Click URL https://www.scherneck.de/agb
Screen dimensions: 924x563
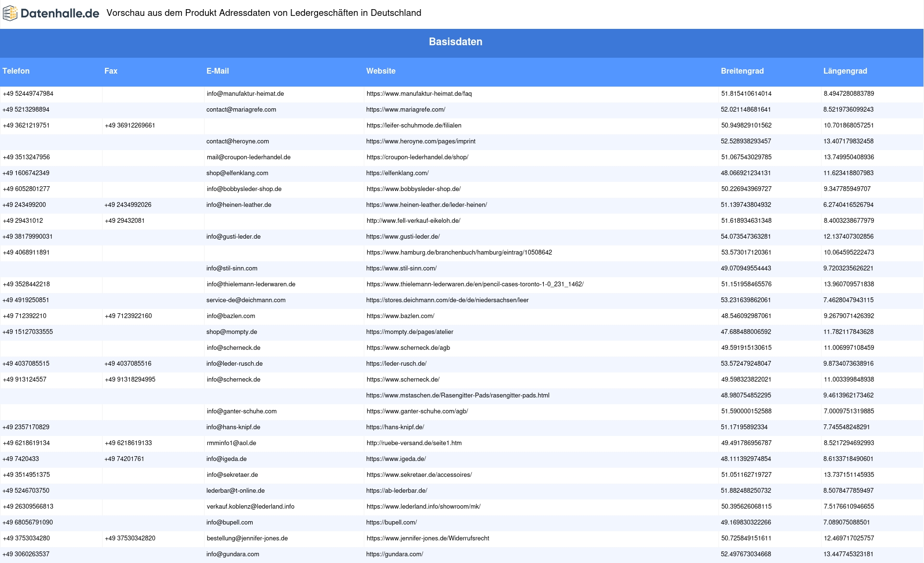click(x=408, y=348)
